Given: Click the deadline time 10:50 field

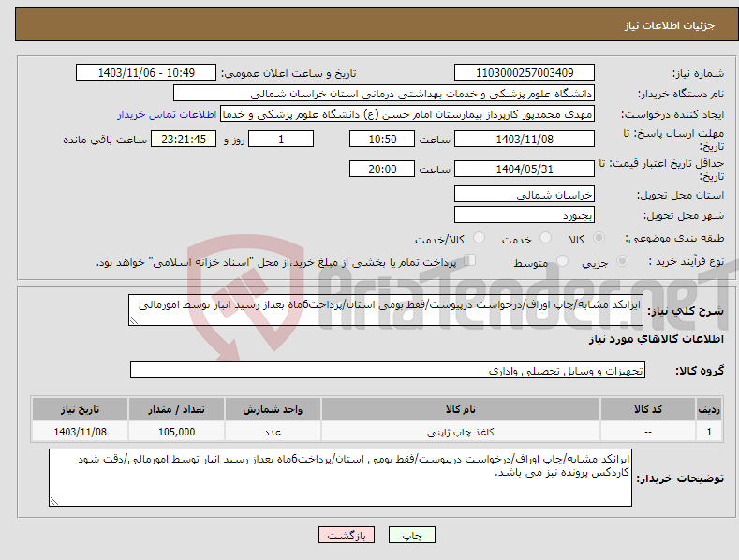Looking at the screenshot, I should tap(382, 139).
